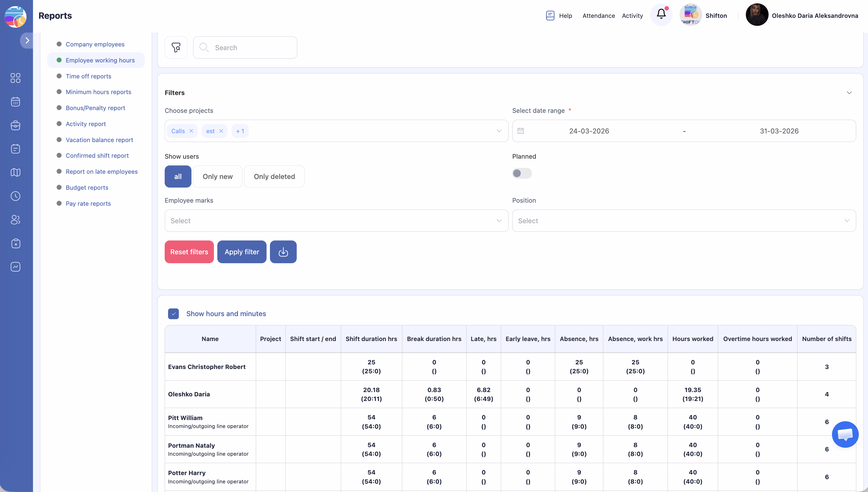This screenshot has width=868, height=492.
Task: Click the download report icon button
Action: [x=283, y=252]
